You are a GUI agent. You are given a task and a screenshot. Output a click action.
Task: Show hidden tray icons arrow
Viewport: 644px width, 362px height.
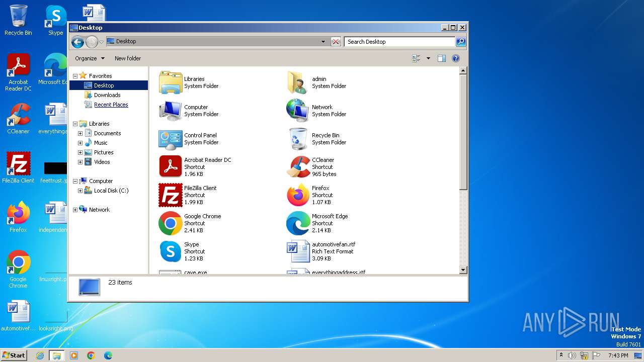[561, 355]
